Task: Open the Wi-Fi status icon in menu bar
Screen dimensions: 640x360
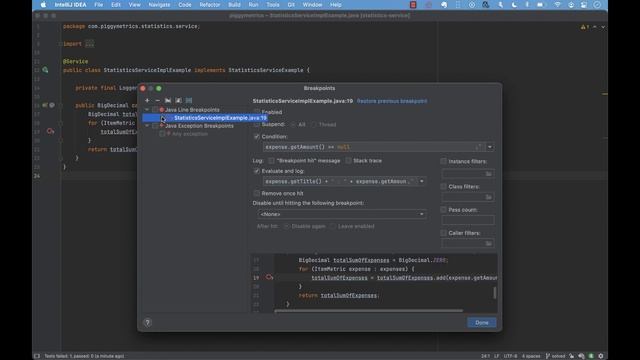Action: 557,5
